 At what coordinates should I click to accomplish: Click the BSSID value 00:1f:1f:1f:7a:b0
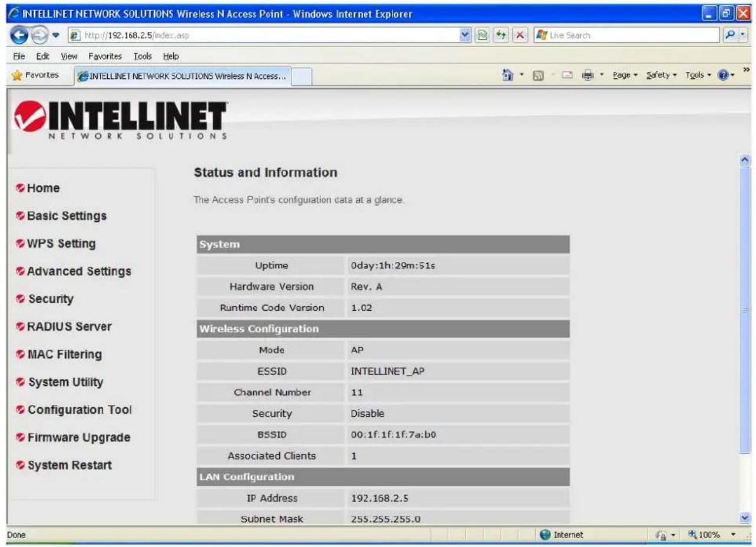[393, 435]
